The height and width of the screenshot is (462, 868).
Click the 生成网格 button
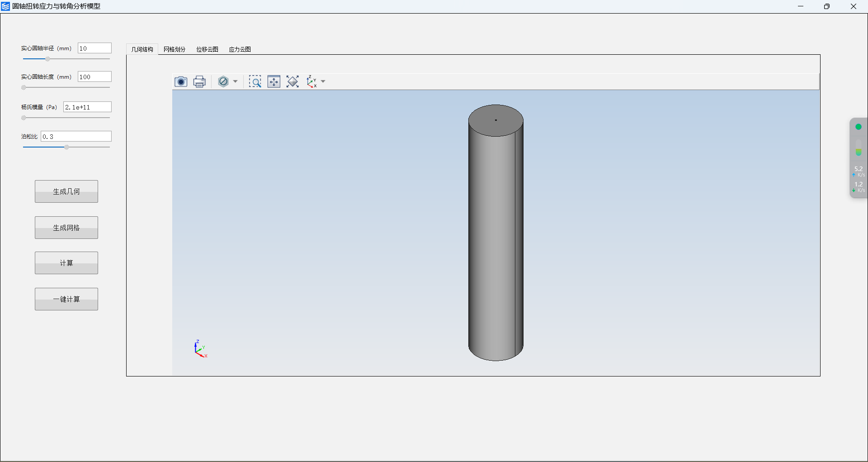pos(66,228)
